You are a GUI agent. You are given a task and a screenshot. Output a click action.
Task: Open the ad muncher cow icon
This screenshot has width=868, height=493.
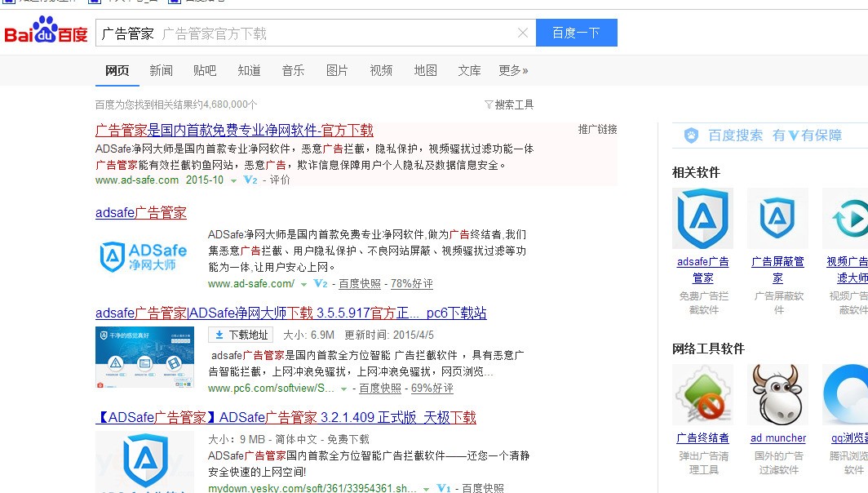tap(777, 394)
